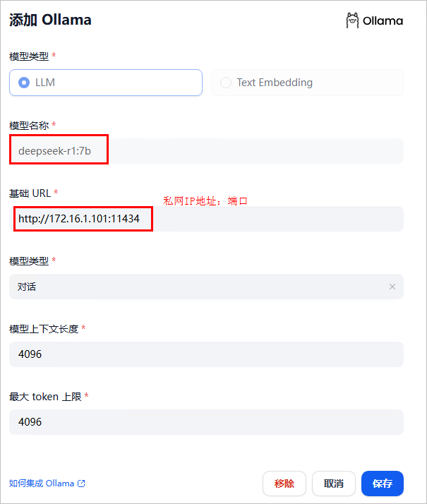The height and width of the screenshot is (504, 427).
Task: Select the LLM radio button
Action: 25,83
